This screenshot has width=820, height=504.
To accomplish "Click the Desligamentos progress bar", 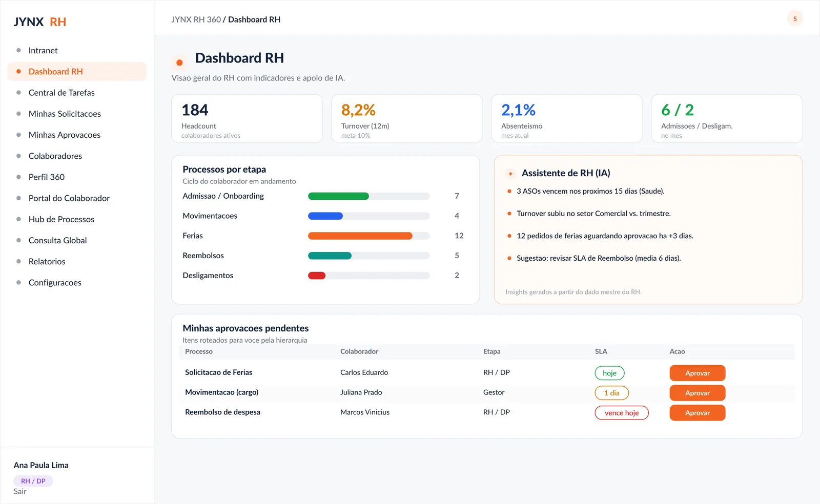I will click(368, 276).
